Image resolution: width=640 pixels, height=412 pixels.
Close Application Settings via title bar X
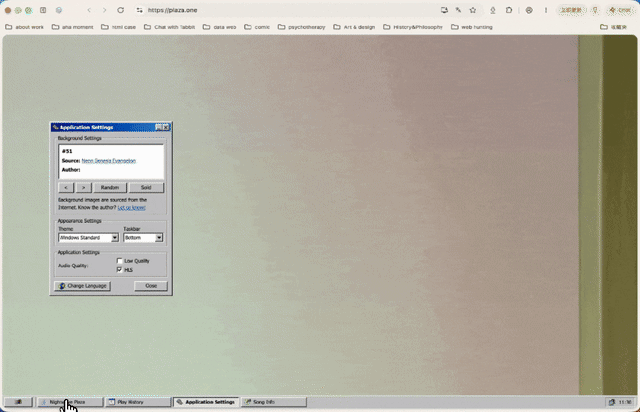pos(166,127)
